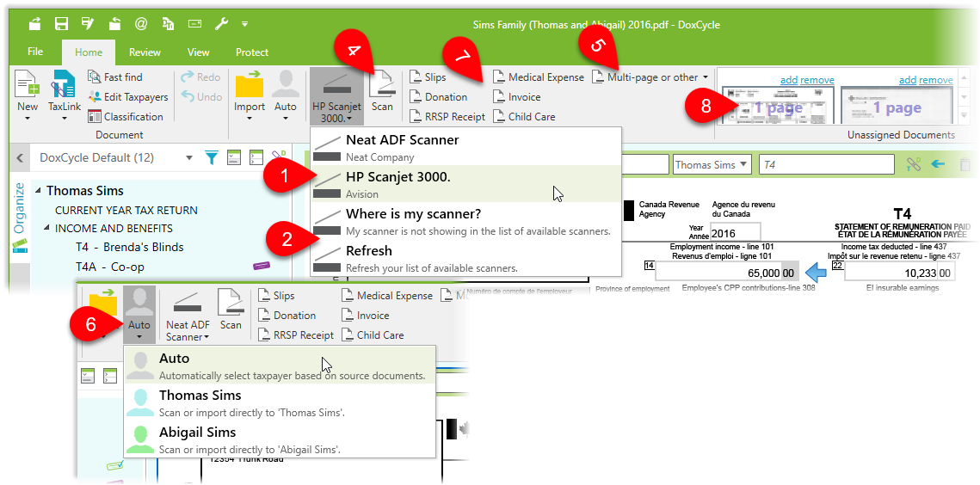The image size is (980, 485).
Task: Open the wrench settings icon in the title bar
Action: click(x=221, y=24)
